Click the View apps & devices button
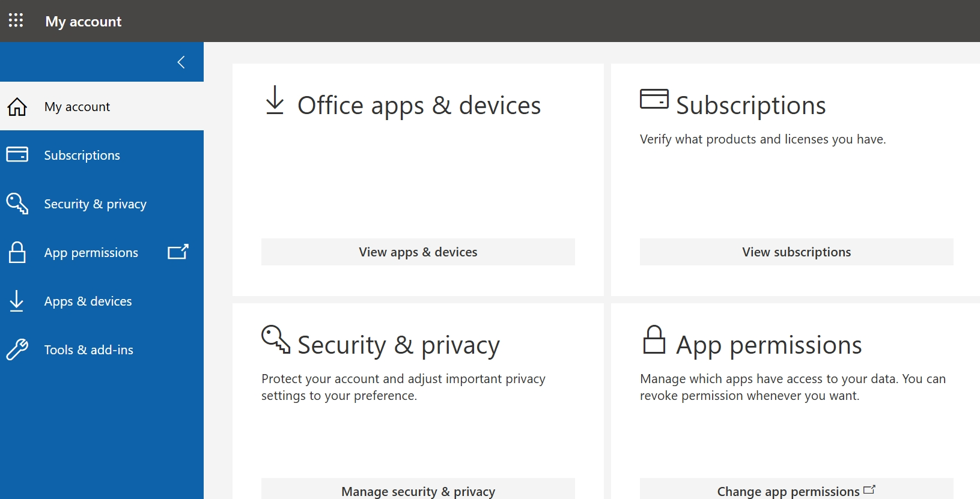Image resolution: width=980 pixels, height=499 pixels. 418,252
